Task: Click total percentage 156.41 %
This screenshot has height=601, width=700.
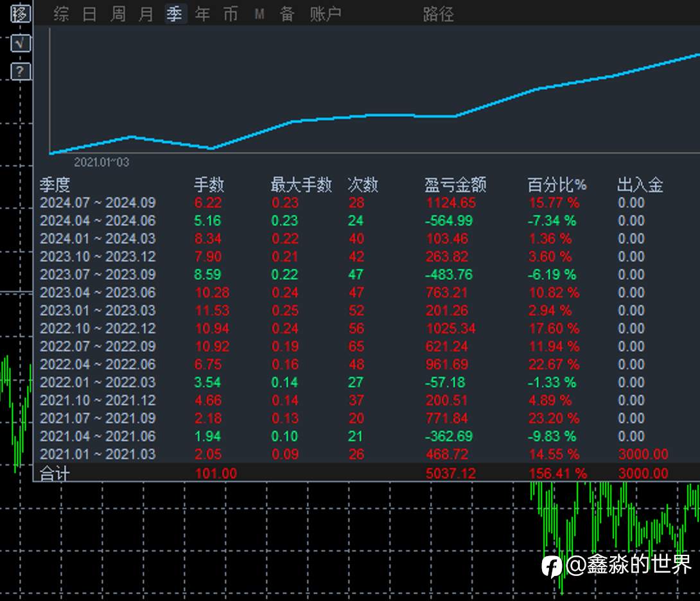Action: (x=558, y=473)
